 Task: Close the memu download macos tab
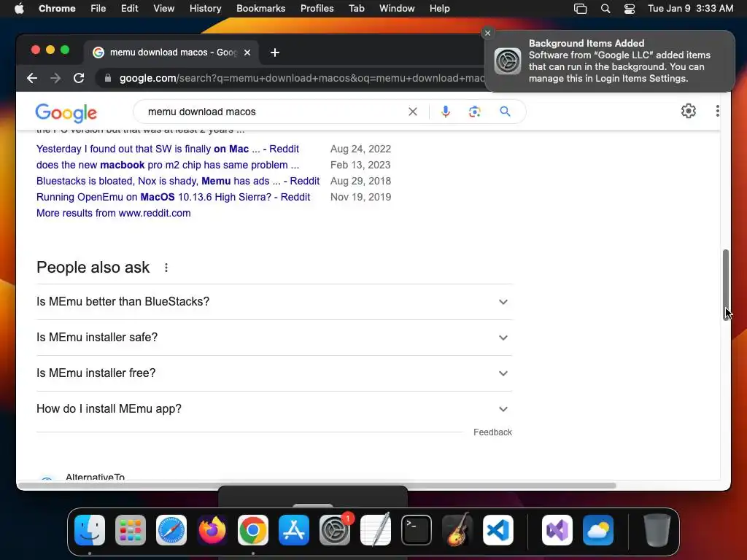[x=247, y=52]
